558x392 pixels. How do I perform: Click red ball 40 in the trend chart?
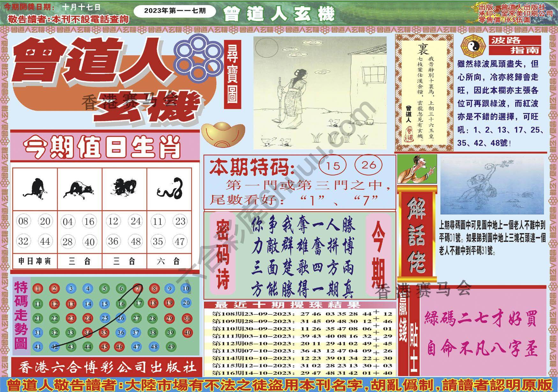(x=187, y=332)
